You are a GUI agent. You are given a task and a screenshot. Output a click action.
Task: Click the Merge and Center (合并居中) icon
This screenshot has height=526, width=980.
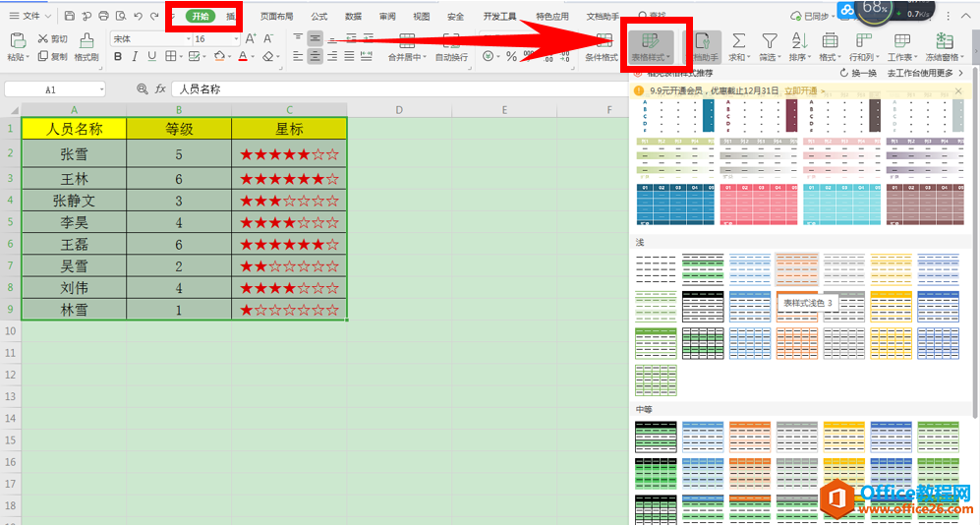(407, 41)
